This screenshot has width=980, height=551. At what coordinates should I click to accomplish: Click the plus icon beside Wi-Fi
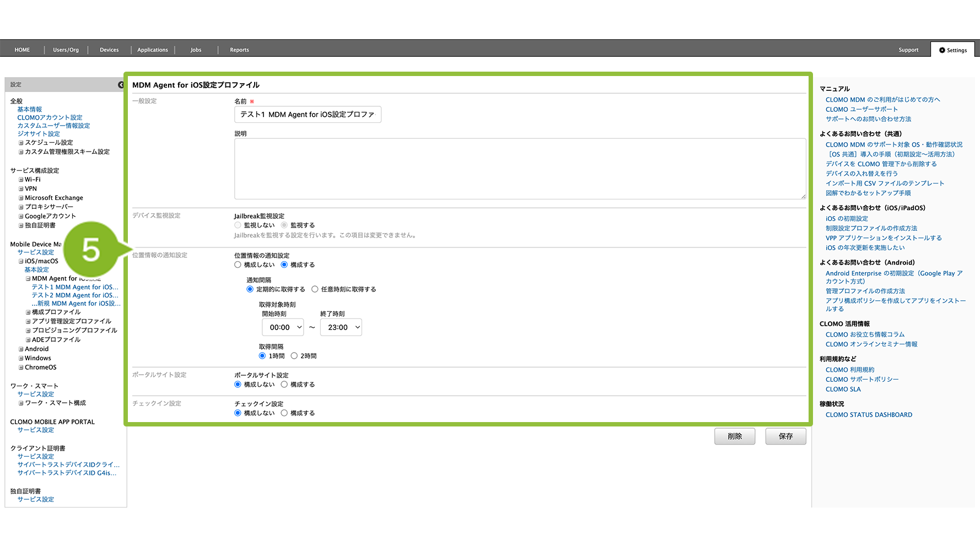click(x=21, y=180)
